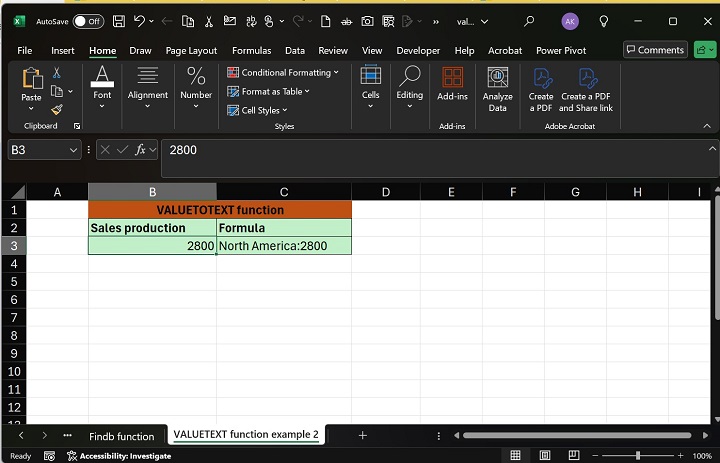Image resolution: width=720 pixels, height=463 pixels.
Task: Open the Formulas ribbon tab
Action: 251,50
